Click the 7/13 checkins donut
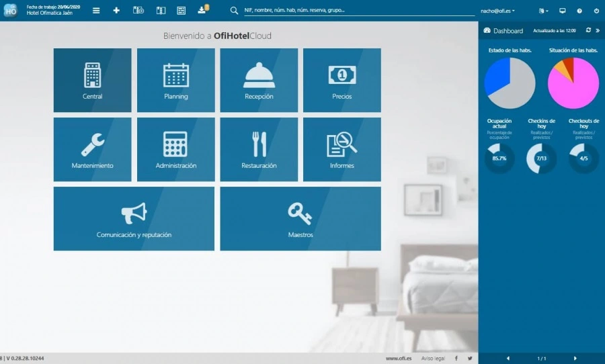The height and width of the screenshot is (364, 605). pos(541,158)
